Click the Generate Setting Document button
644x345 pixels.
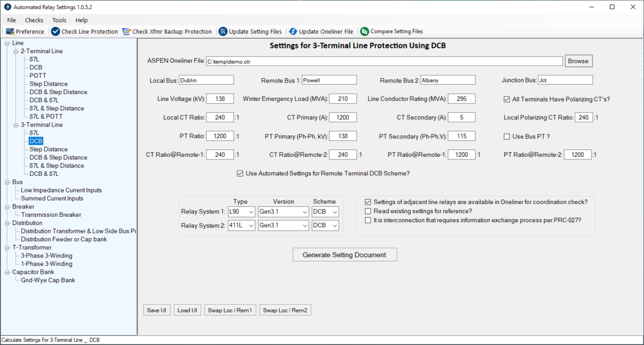tap(344, 254)
